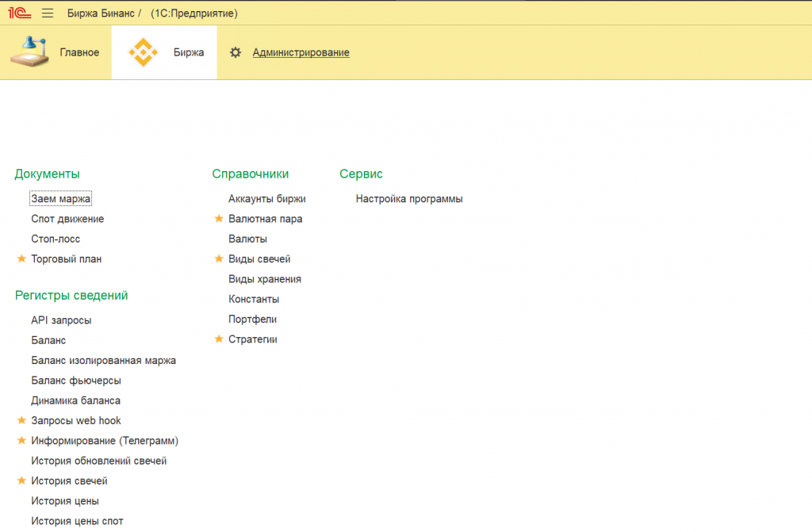Image resolution: width=812 pixels, height=532 pixels.
Task: Toggle favorite star for Запросы web hook
Action: [x=21, y=420]
